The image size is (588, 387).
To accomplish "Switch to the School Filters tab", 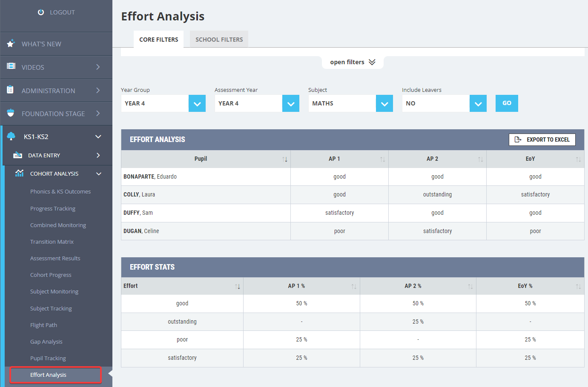I will click(x=219, y=39).
